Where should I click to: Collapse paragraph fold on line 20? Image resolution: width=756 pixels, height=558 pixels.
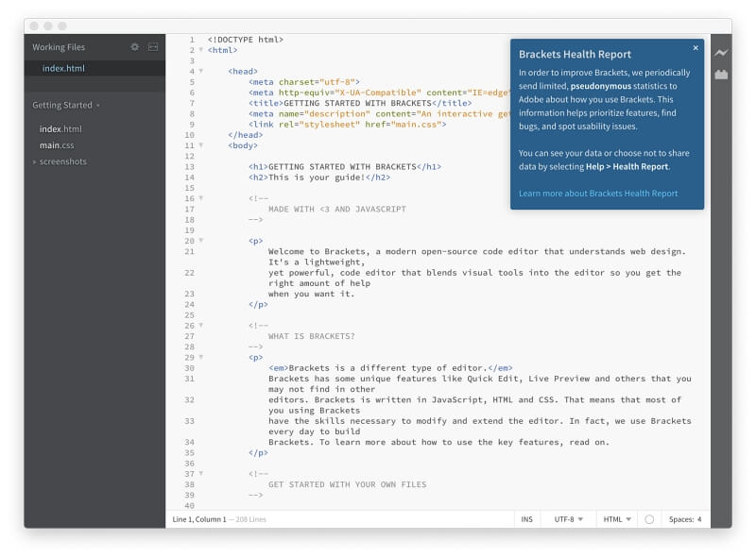[x=201, y=241]
